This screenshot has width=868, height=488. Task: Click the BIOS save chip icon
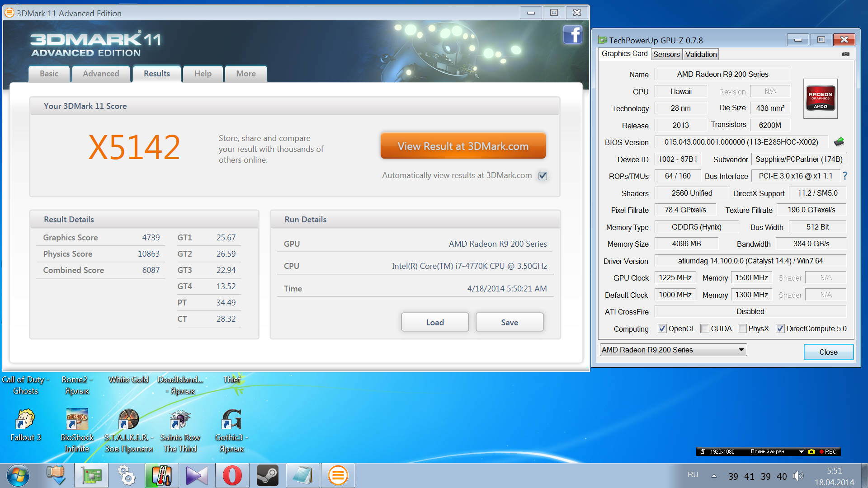click(839, 142)
